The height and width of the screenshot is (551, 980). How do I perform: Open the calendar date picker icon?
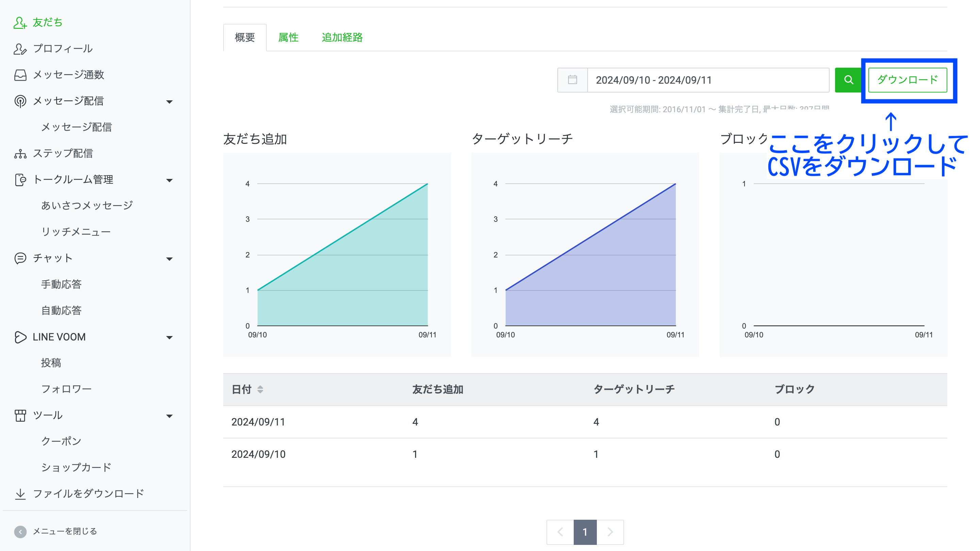572,80
